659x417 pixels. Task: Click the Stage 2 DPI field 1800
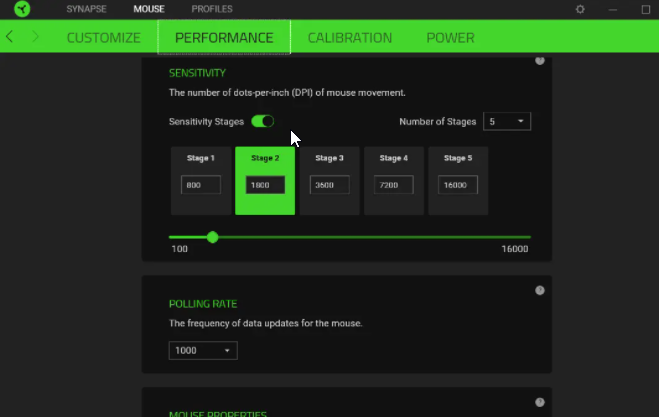click(265, 185)
